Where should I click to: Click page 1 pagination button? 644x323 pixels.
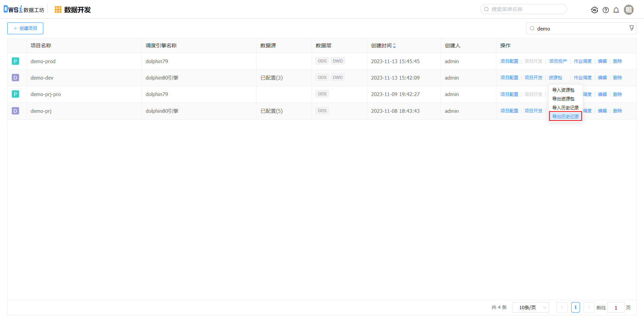click(x=575, y=308)
